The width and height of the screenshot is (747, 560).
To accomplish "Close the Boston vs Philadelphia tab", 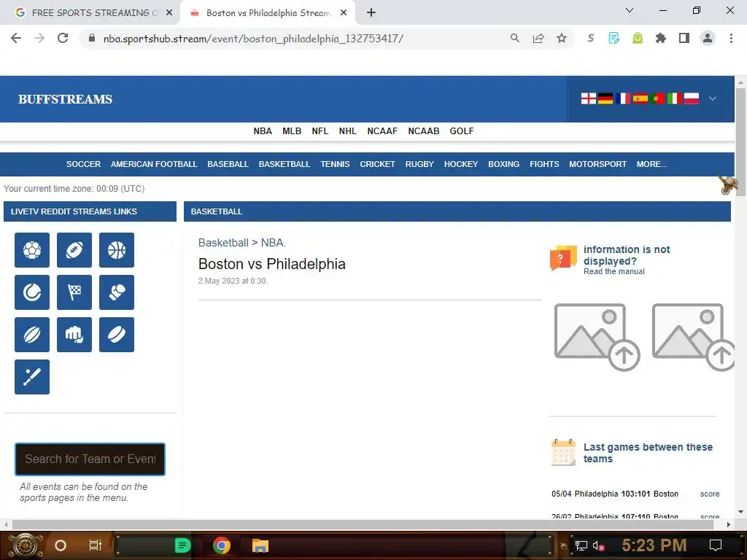I will click(344, 13).
